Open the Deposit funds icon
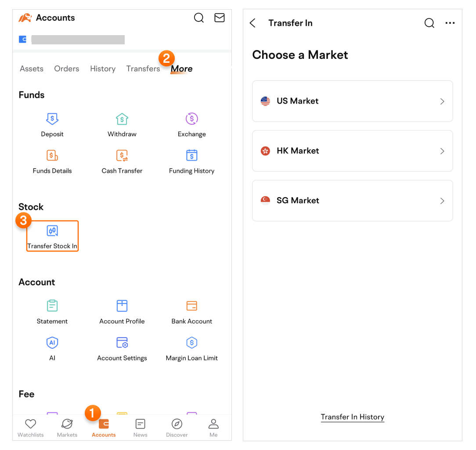The height and width of the screenshot is (450, 476). tap(52, 119)
